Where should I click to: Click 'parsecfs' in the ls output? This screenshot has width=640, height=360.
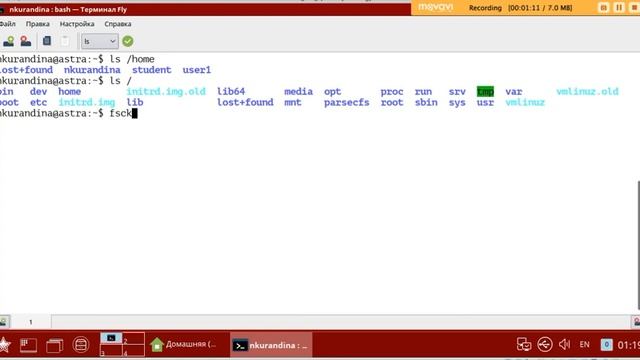[x=347, y=102]
